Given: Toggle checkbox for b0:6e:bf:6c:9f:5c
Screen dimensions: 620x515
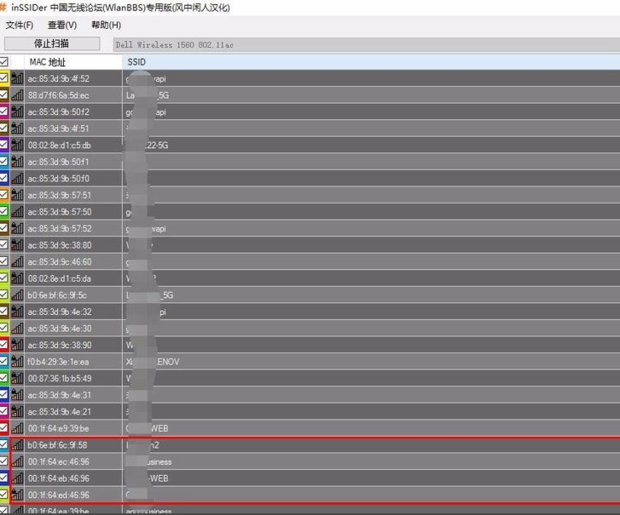Looking at the screenshot, I should (x=4, y=294).
